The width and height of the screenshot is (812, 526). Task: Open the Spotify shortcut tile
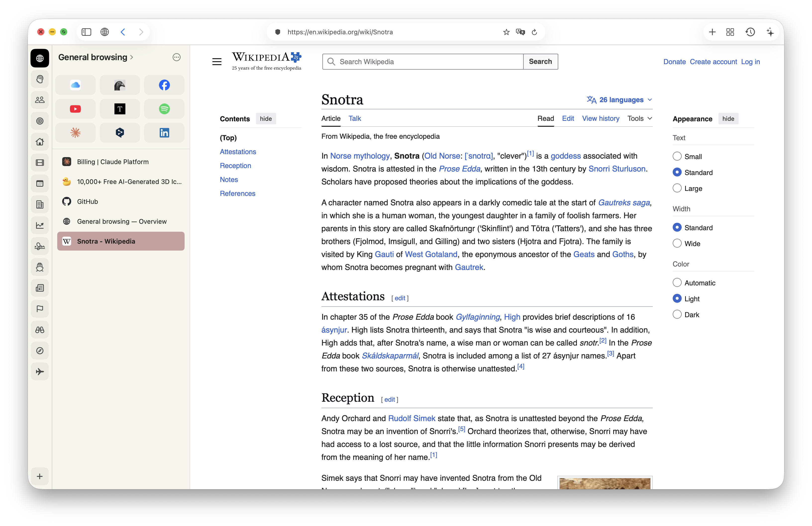(x=164, y=109)
